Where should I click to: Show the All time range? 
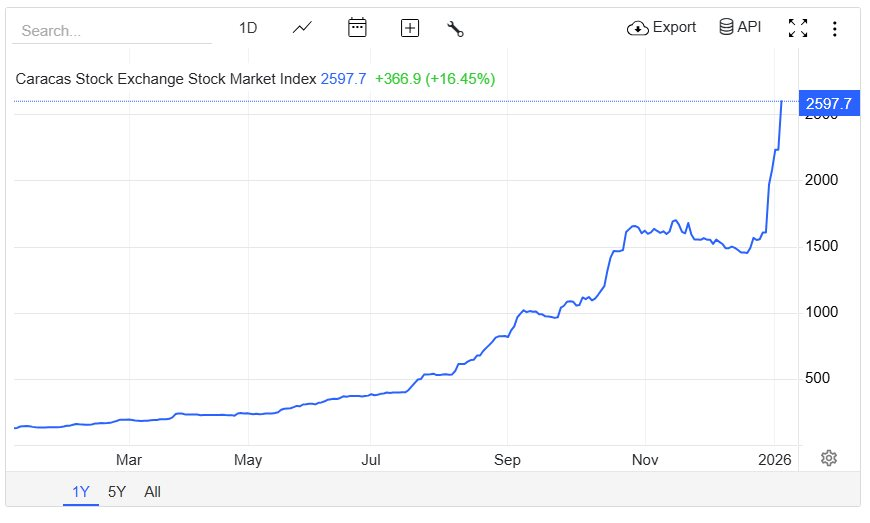152,491
